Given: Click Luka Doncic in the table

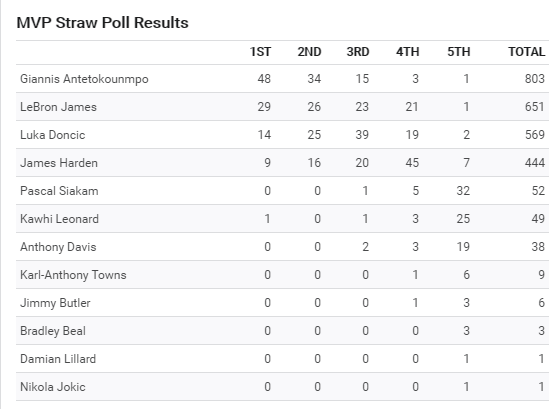Looking at the screenshot, I should point(53,135).
